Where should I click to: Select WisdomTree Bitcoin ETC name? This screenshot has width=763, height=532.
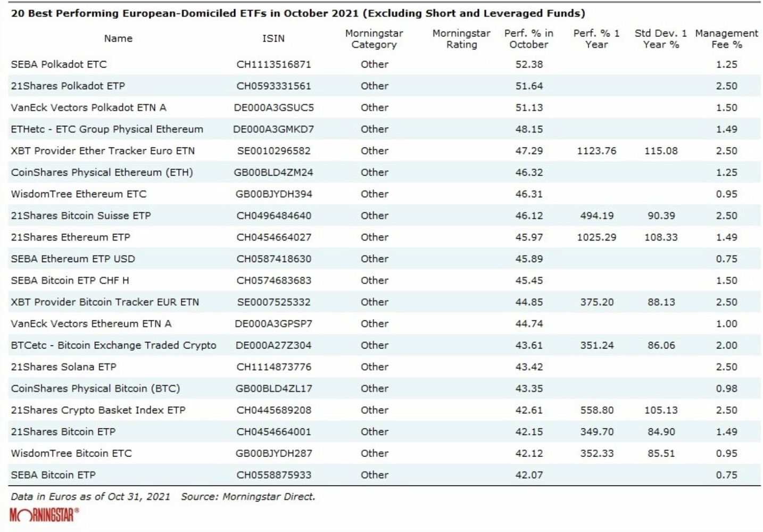[x=71, y=453]
